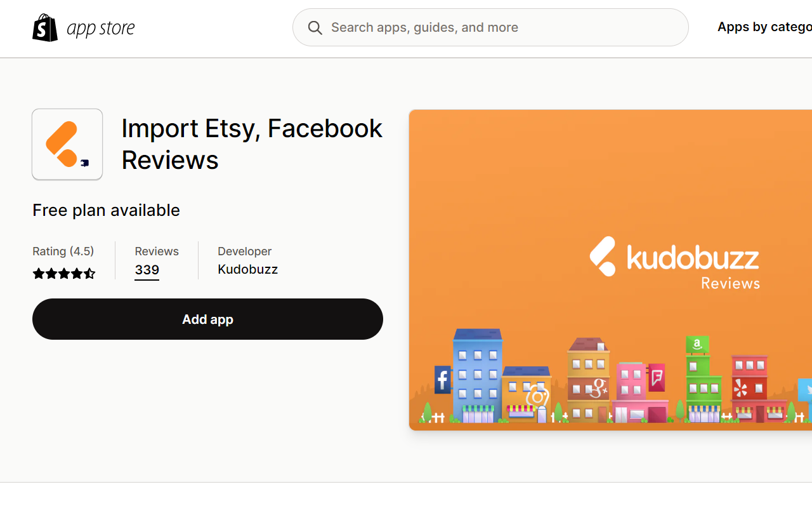812x508 pixels.
Task: Open the Shopify app store logo
Action: pos(83,28)
